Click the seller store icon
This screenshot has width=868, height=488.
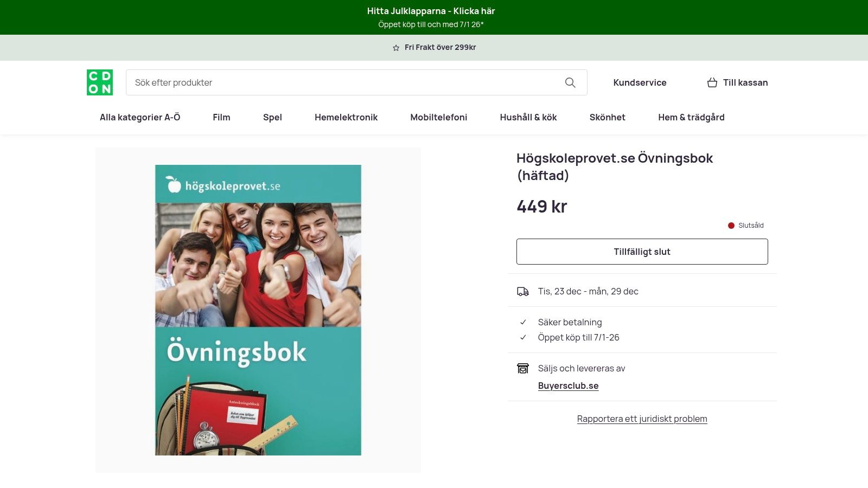[x=522, y=369]
